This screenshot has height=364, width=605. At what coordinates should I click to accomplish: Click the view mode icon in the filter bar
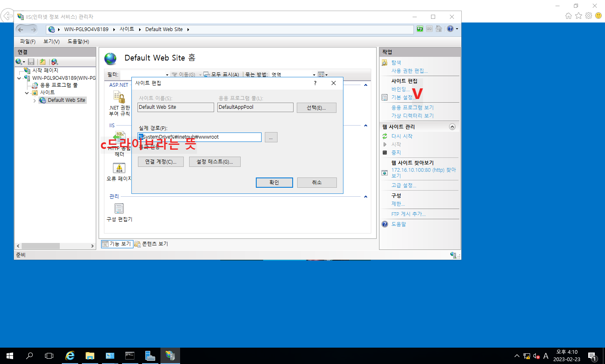click(321, 74)
